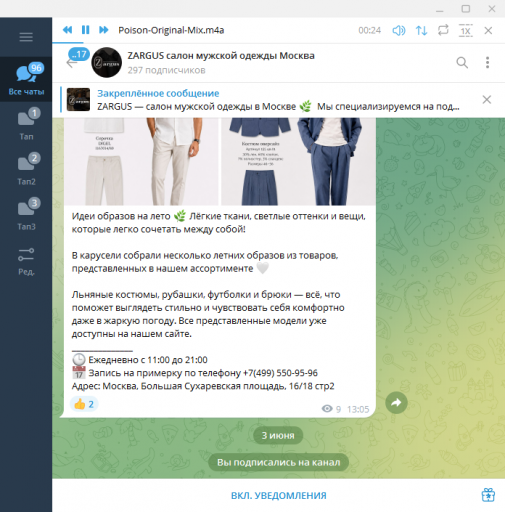Hide the pinned message bar
This screenshot has height=512, width=505.
(x=487, y=99)
